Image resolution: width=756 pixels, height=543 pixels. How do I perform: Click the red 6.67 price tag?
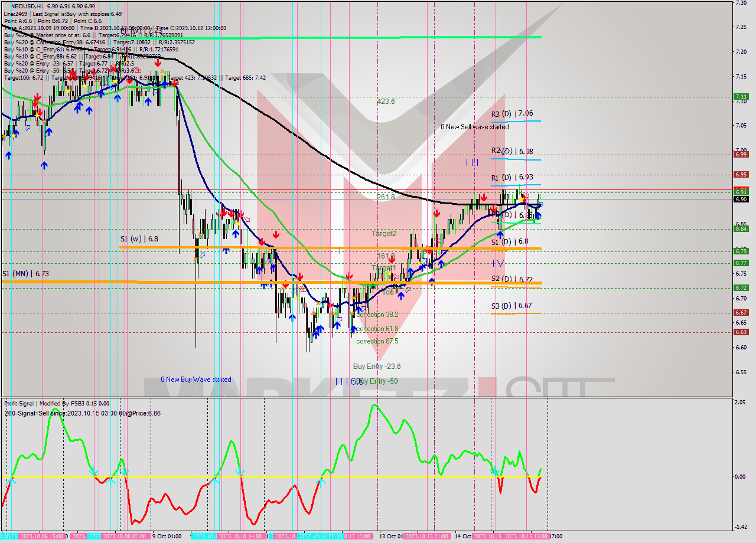click(x=741, y=312)
